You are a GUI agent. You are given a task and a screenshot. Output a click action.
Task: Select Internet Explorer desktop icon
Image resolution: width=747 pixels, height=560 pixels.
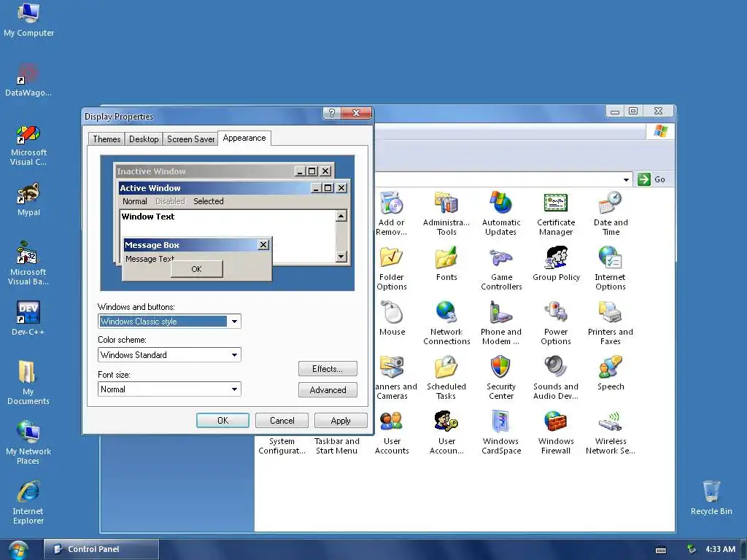28,502
